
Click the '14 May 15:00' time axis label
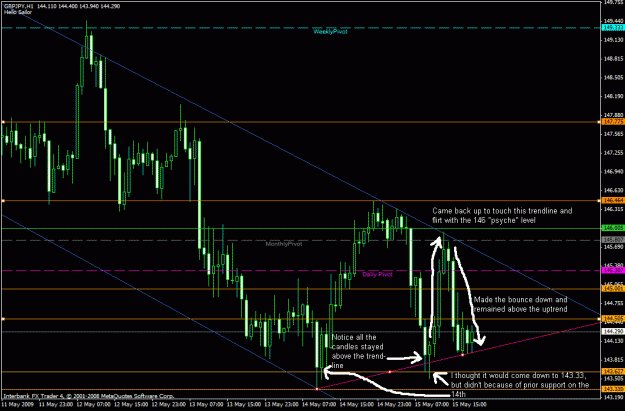pos(355,404)
